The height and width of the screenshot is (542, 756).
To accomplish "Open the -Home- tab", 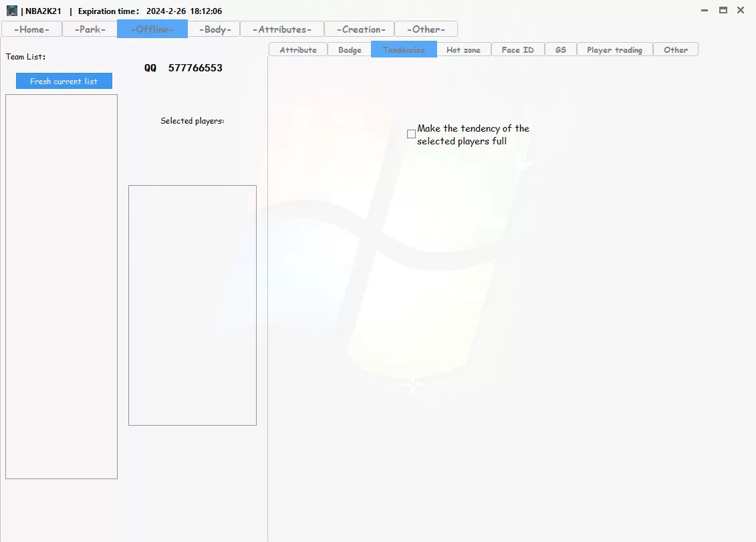I will coord(32,29).
